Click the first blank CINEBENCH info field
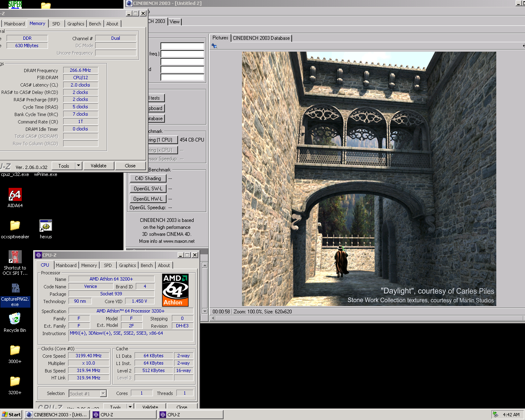This screenshot has width=525, height=420. coord(182,46)
